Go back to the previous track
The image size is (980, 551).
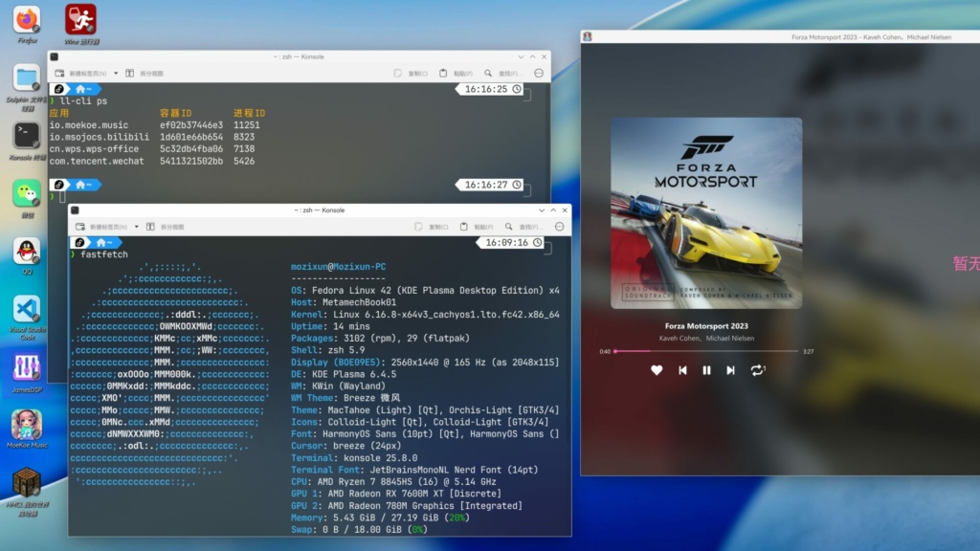682,370
